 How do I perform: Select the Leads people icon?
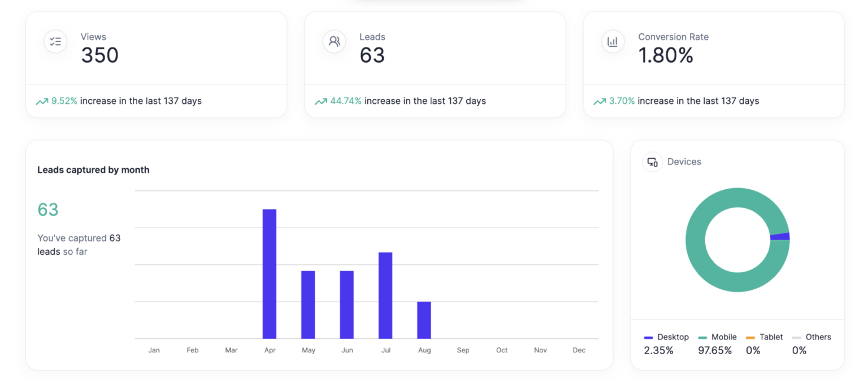click(334, 41)
